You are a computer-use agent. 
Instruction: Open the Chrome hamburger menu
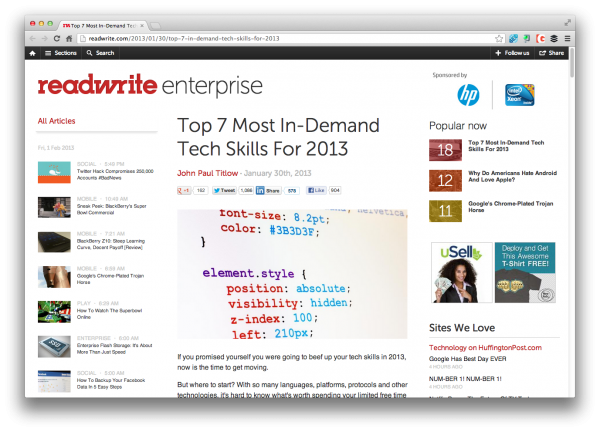coord(567,39)
